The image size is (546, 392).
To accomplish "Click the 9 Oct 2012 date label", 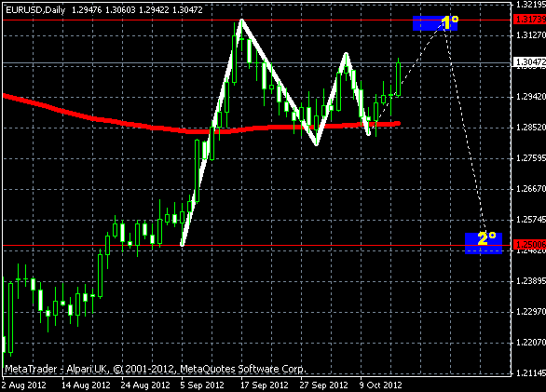I will pos(380,385).
